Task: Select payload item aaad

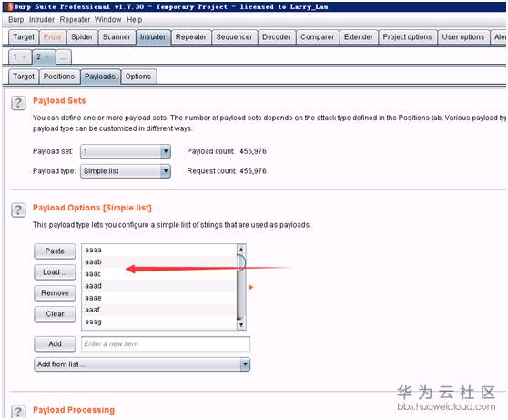Action: click(159, 286)
